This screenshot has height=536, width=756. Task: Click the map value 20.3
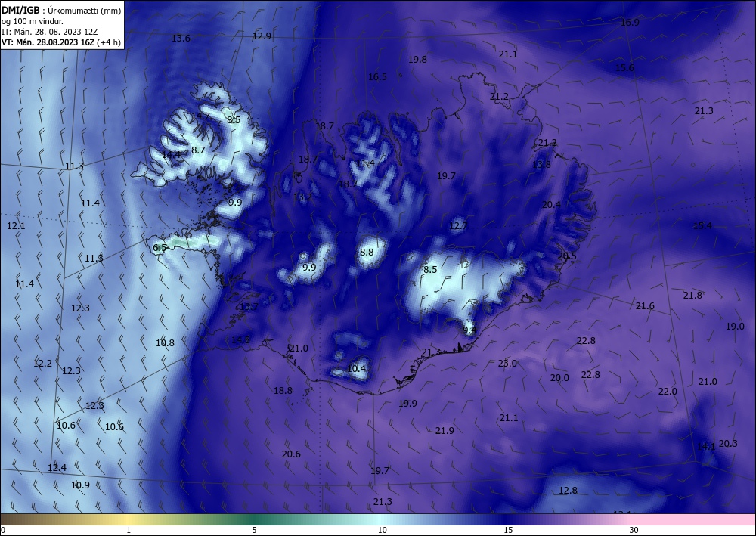click(728, 444)
